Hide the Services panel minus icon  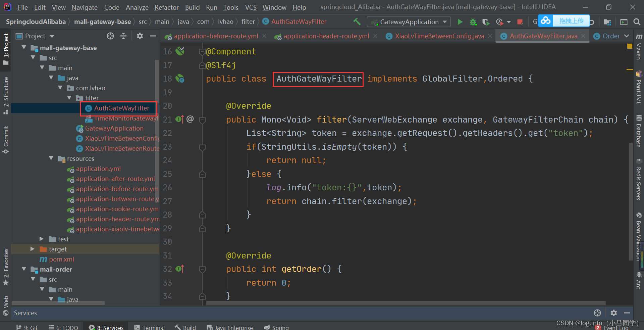pyautogui.click(x=627, y=313)
